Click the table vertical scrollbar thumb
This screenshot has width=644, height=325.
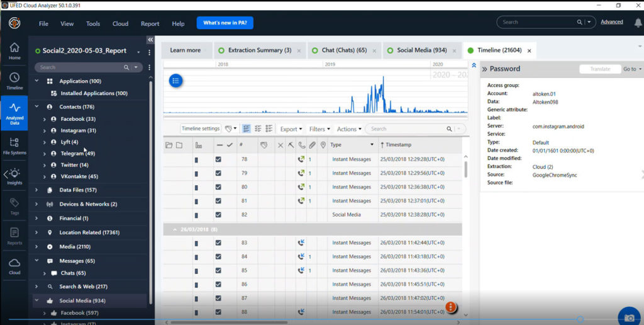coord(466,169)
